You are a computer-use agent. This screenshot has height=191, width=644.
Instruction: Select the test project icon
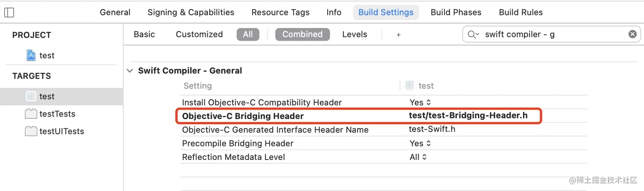pyautogui.click(x=31, y=55)
